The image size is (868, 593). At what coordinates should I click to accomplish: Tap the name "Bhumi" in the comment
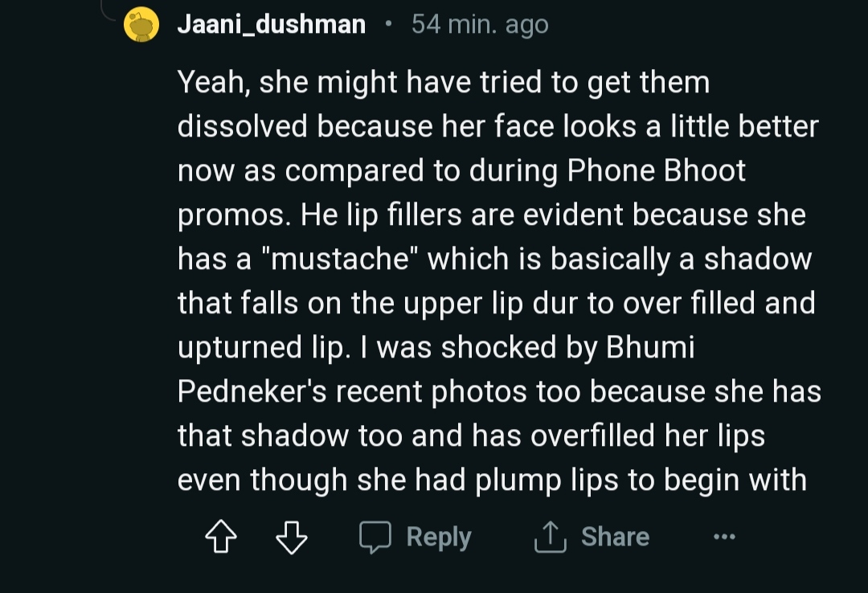click(x=649, y=347)
